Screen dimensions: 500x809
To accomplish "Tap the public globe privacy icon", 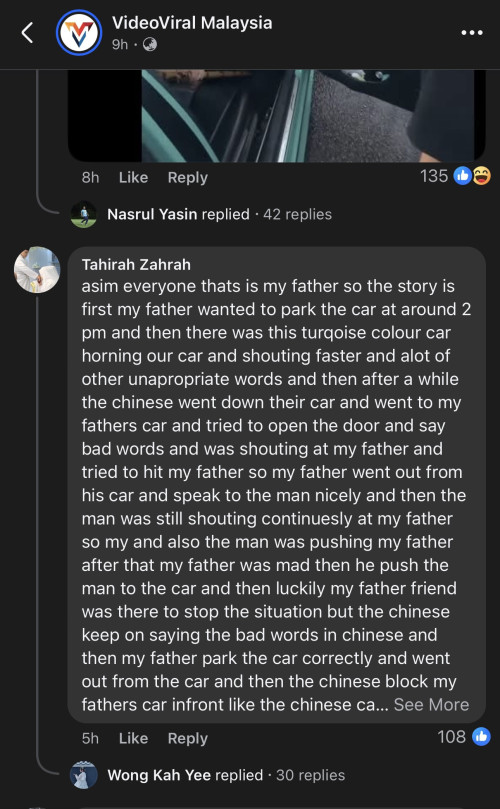I will tap(150, 45).
